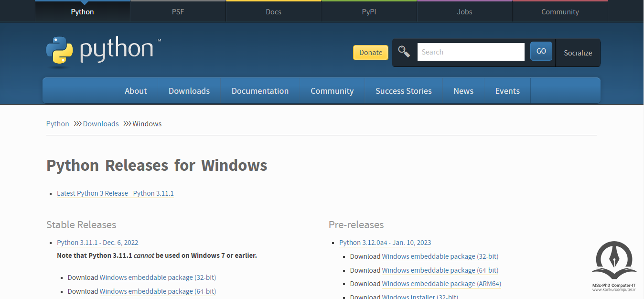This screenshot has width=644, height=299.
Task: Click the yellow Donate button
Action: [x=371, y=53]
